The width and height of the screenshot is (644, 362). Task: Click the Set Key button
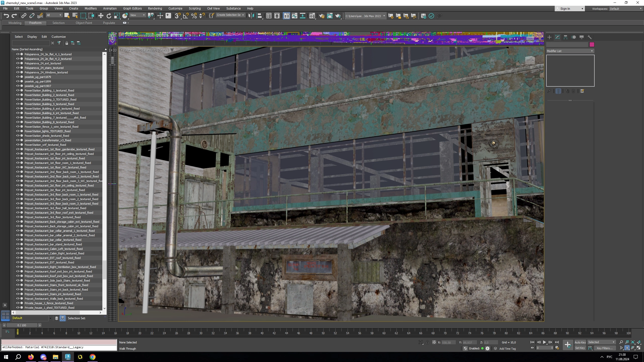tap(580, 348)
